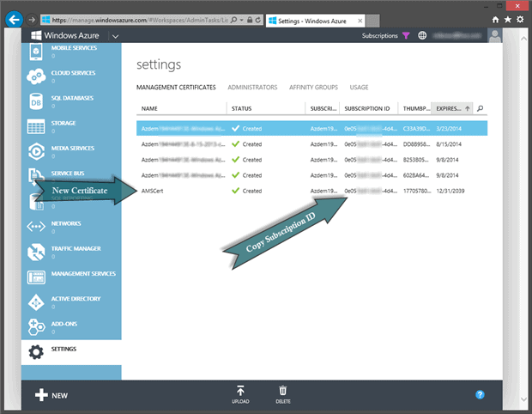Select the Settings gear in sidebar
Viewport: 532px width, 414px height.
click(x=36, y=352)
